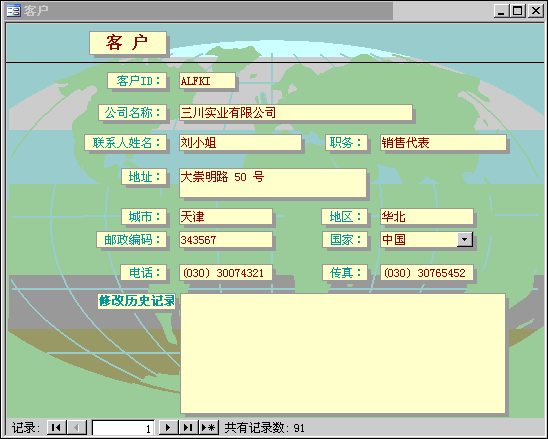Click the 城市 field showing 天津
This screenshot has width=548, height=439.
(226, 217)
